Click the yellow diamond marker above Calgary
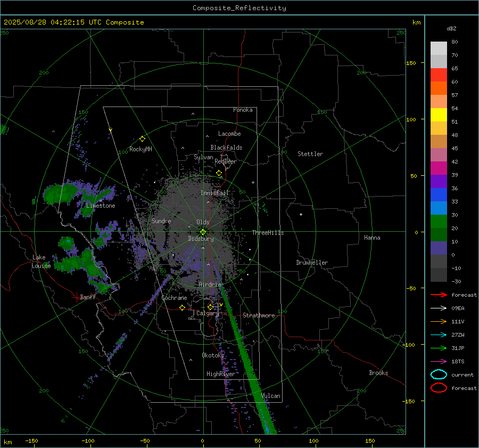Image resolution: width=479 pixels, height=448 pixels. point(210,307)
